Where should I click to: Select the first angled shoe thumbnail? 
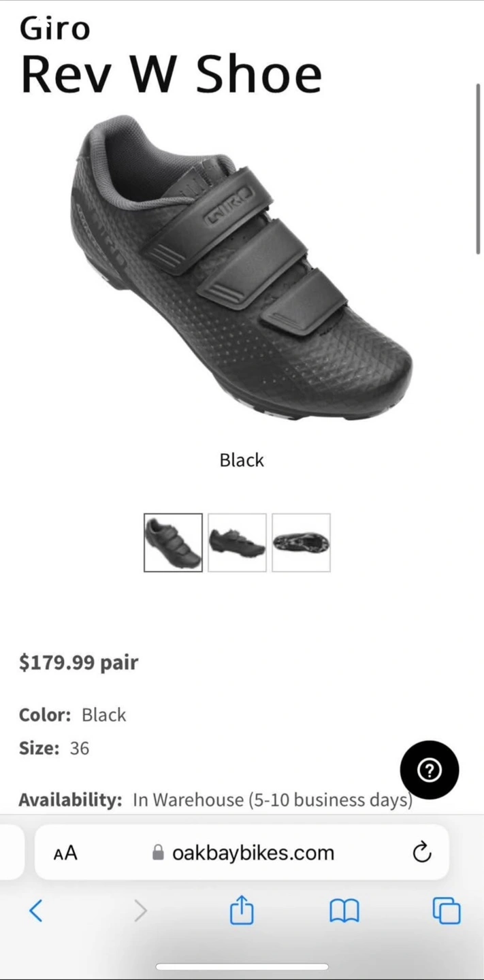pos(173,542)
